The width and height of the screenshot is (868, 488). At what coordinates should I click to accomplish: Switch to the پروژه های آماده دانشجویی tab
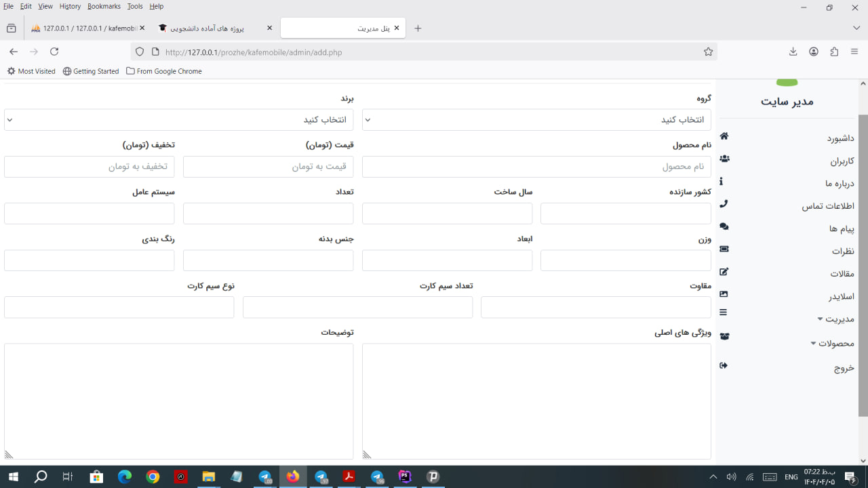[210, 28]
